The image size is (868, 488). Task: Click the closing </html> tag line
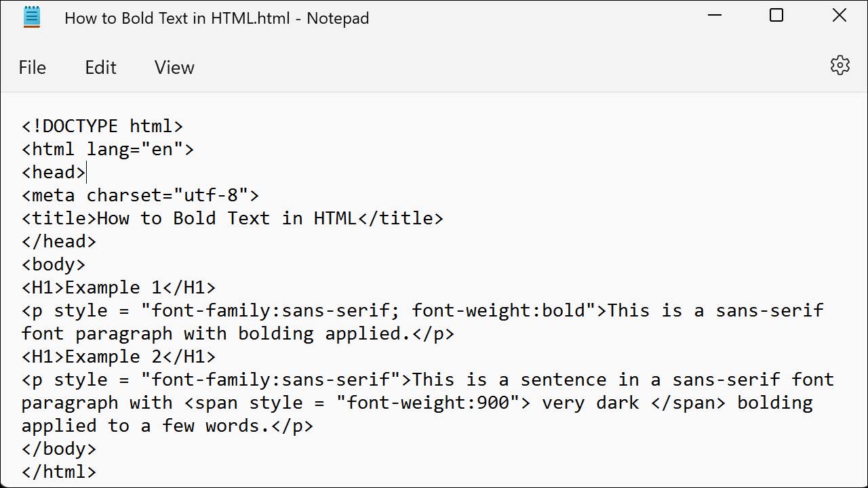click(x=59, y=472)
